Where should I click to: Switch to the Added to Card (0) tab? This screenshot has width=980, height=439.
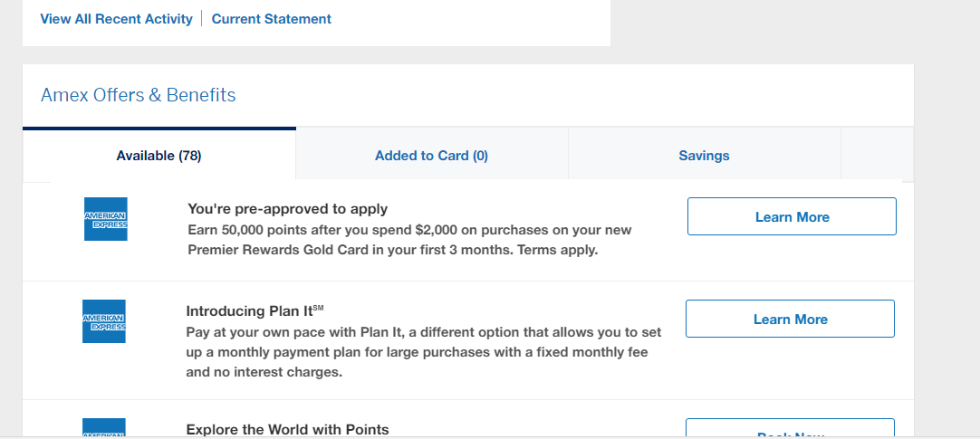click(431, 156)
